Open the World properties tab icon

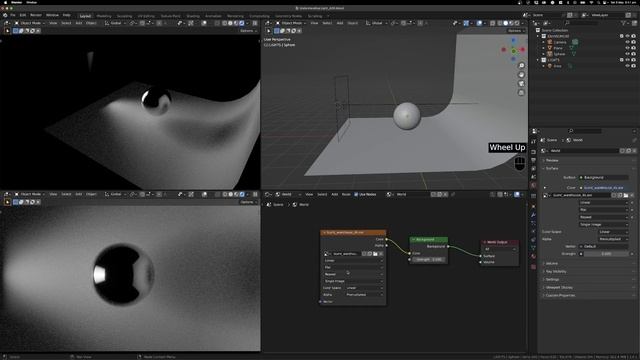533,185
